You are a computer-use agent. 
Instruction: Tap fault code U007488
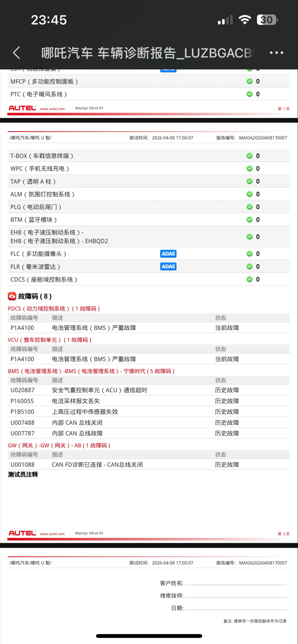pos(23,423)
